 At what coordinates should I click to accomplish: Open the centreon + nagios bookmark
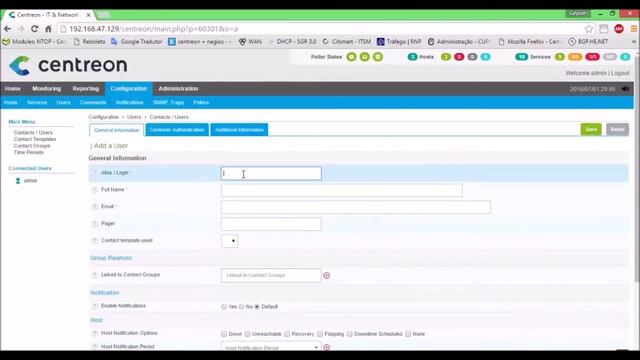point(201,42)
